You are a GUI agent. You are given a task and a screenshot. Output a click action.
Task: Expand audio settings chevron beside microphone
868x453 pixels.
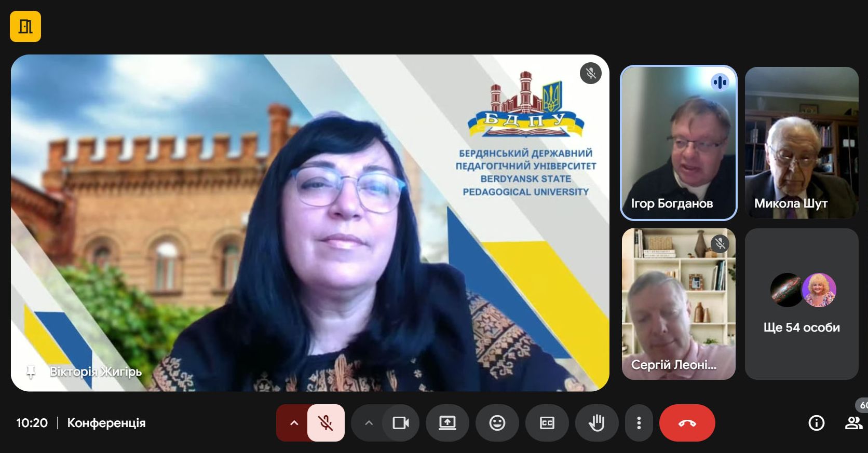click(294, 423)
